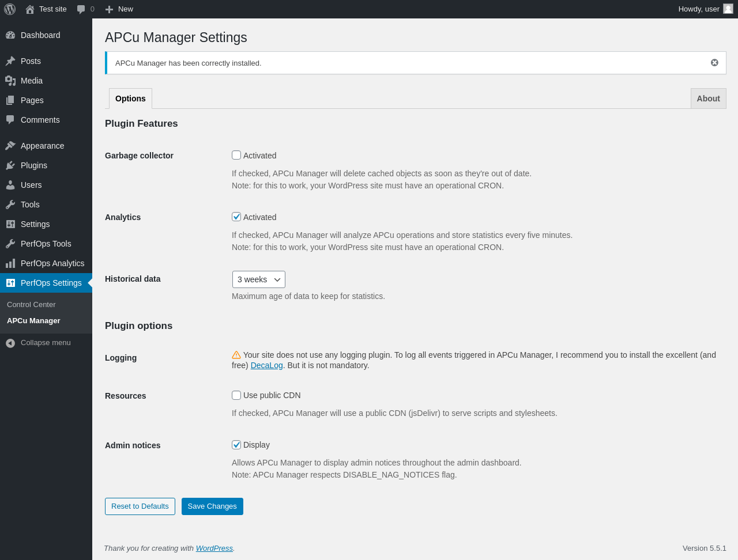Switch to the Options tab
This screenshot has width=738, height=560.
tap(130, 99)
